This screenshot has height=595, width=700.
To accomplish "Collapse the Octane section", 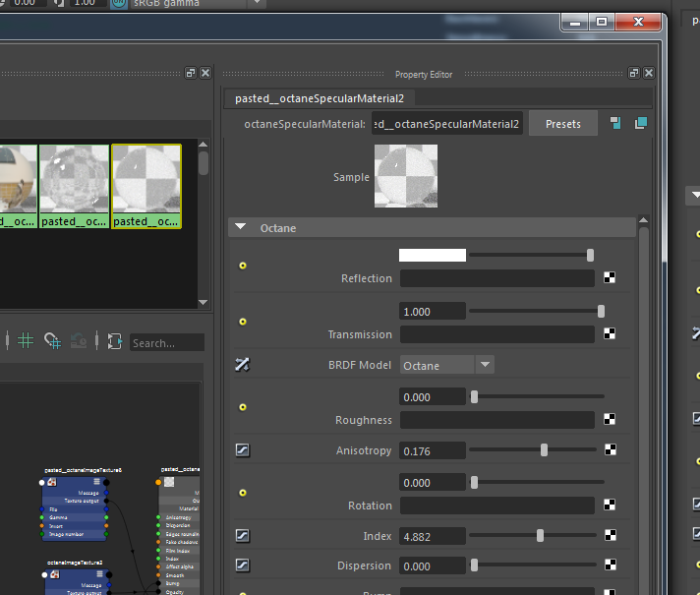I will [241, 227].
